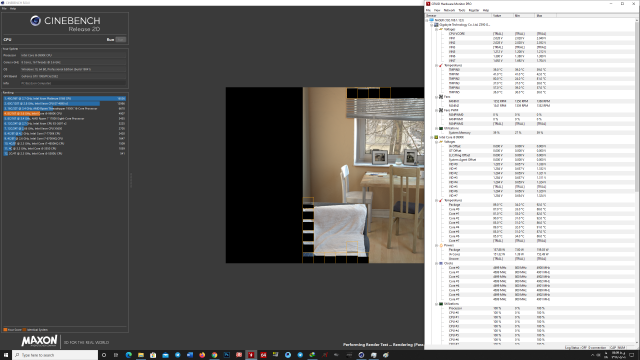Select the Core i7-7700K ranking row
Screen dimensions: 640x360
point(64,133)
